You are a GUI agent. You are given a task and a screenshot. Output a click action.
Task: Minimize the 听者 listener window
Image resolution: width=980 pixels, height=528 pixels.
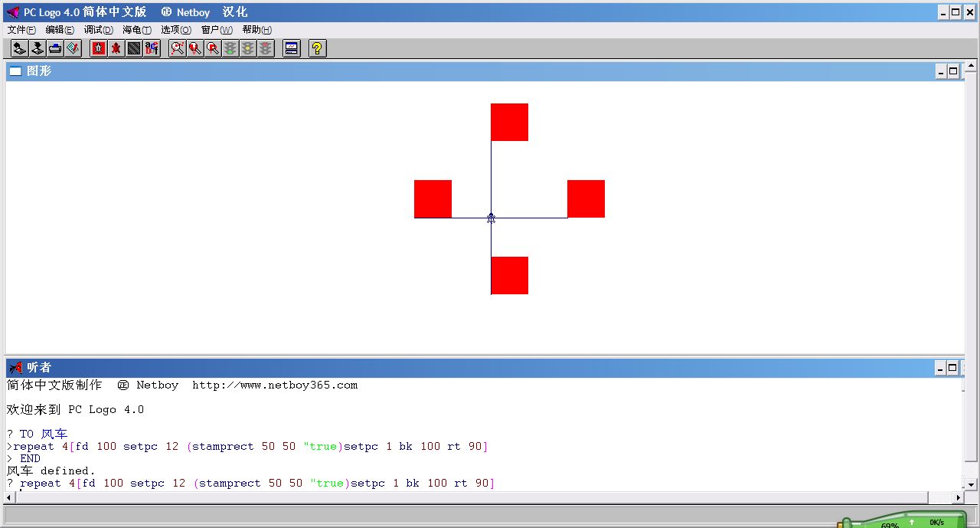[941, 368]
